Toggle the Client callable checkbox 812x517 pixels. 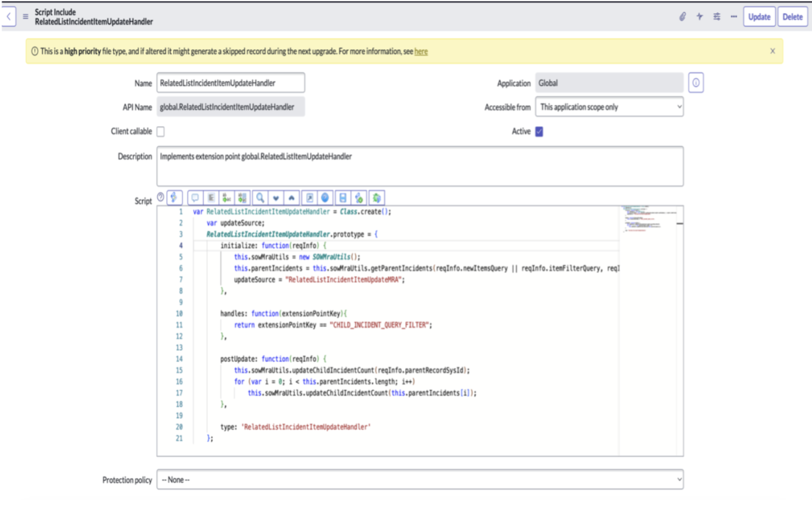(x=161, y=131)
